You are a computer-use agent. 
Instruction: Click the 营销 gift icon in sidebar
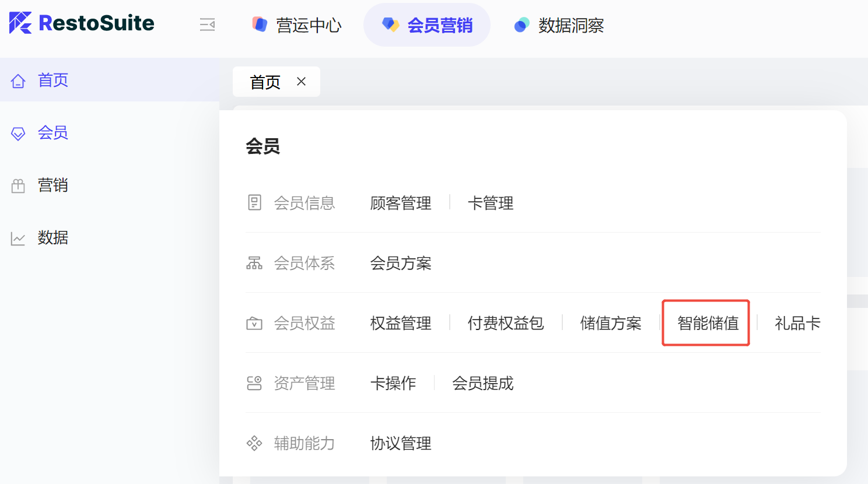coord(18,186)
